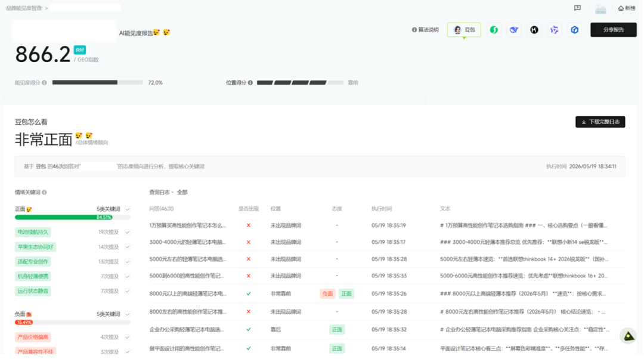Collapse the 正面 5类关键词 group checkbox
The image size is (644, 359).
tap(128, 209)
